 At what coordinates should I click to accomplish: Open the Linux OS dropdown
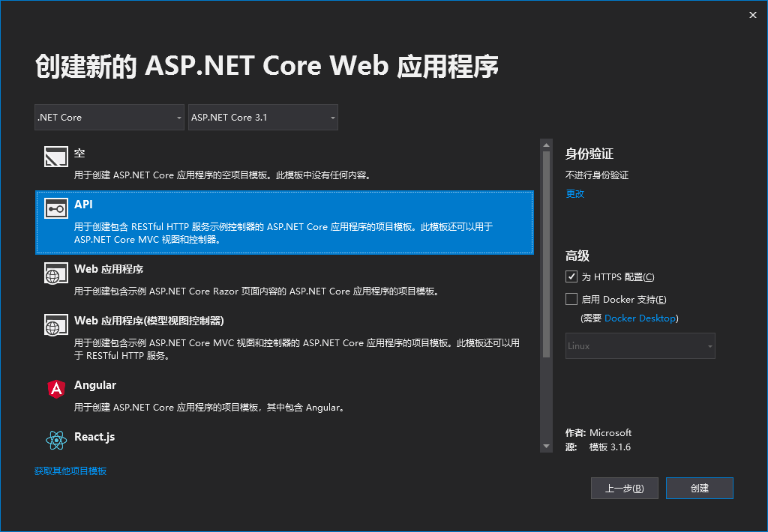pyautogui.click(x=640, y=346)
